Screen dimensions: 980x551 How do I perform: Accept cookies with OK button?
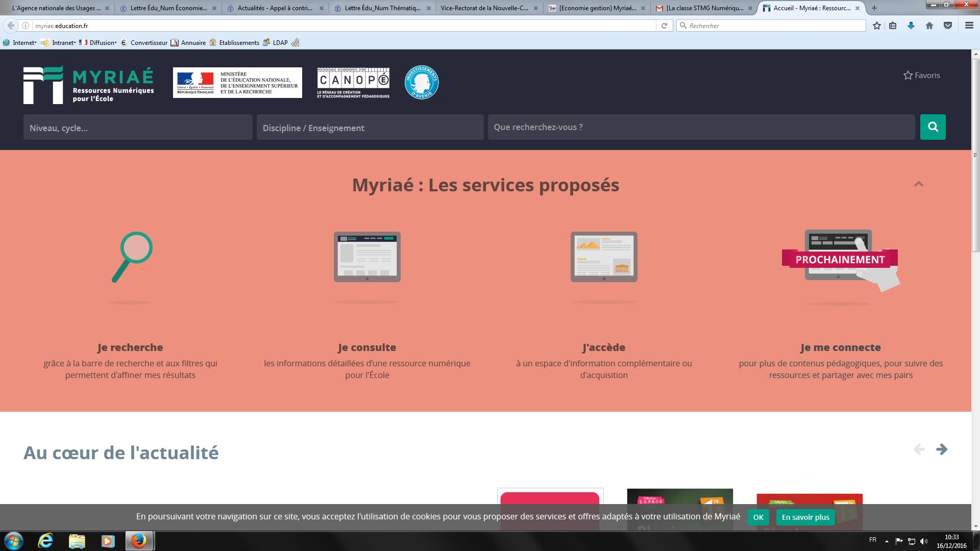click(758, 517)
